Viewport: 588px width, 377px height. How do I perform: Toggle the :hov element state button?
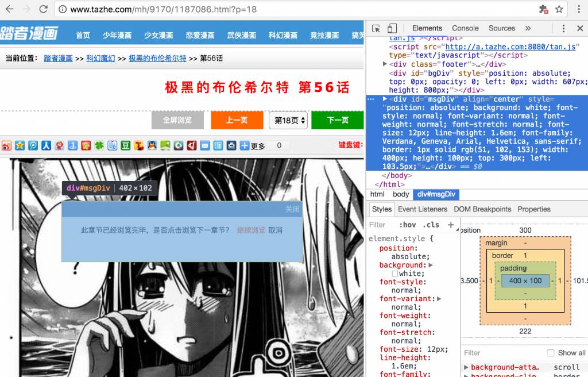tap(407, 225)
